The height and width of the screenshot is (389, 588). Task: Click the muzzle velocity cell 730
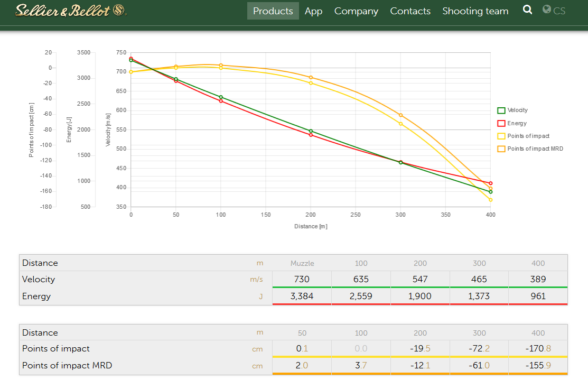click(x=302, y=279)
